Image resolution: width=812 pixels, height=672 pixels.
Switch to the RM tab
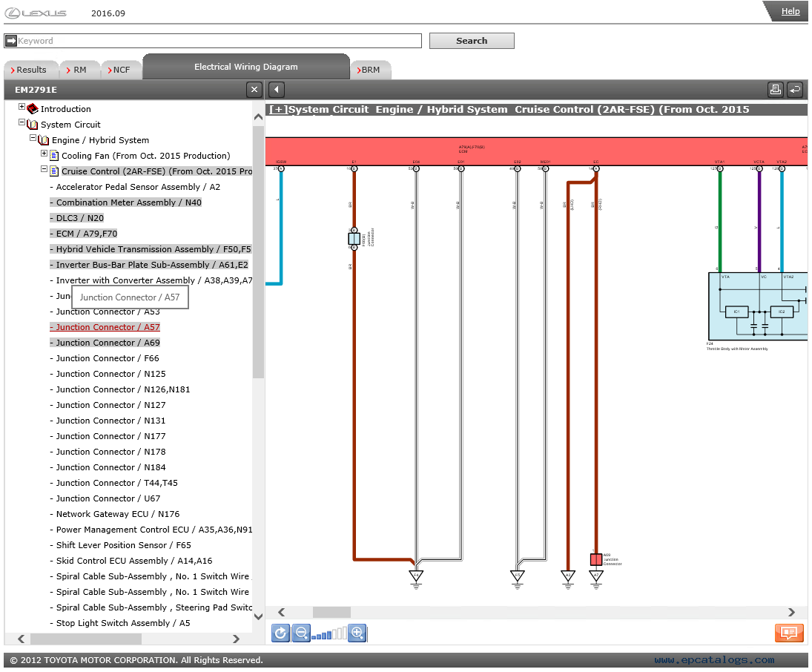pos(79,70)
